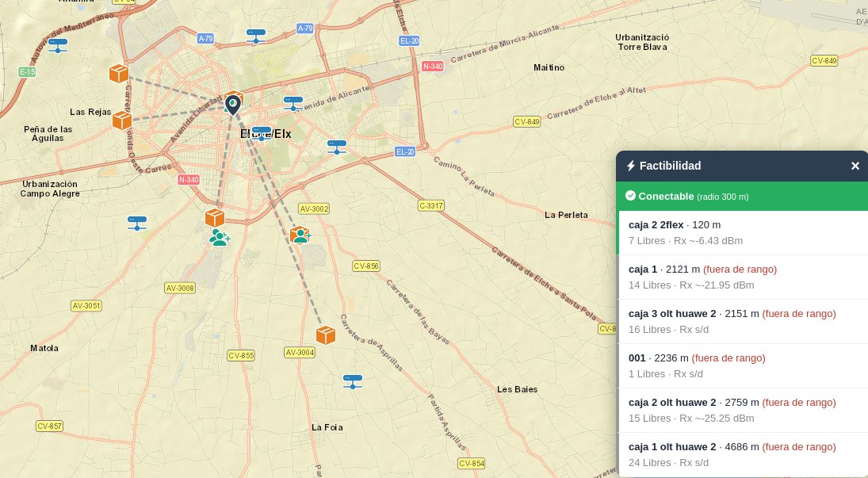Click the 'Matola' map label

pyautogui.click(x=44, y=348)
